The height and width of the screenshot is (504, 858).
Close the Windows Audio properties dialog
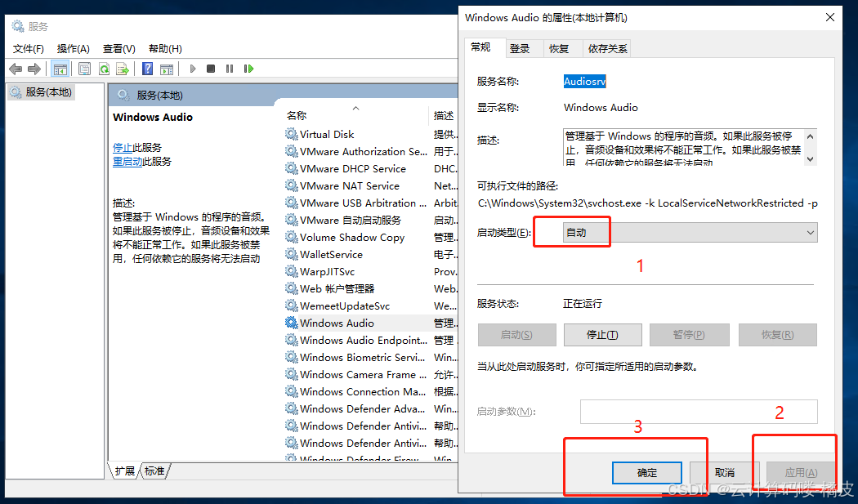pos(830,17)
